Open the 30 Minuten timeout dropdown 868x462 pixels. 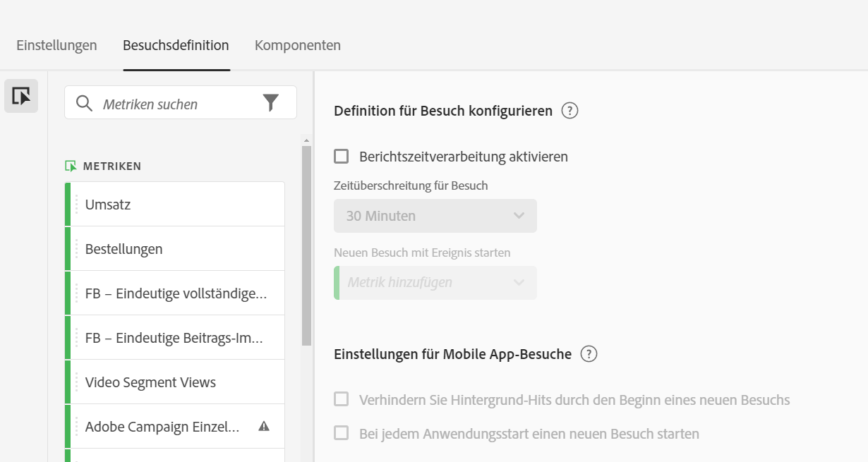tap(435, 216)
